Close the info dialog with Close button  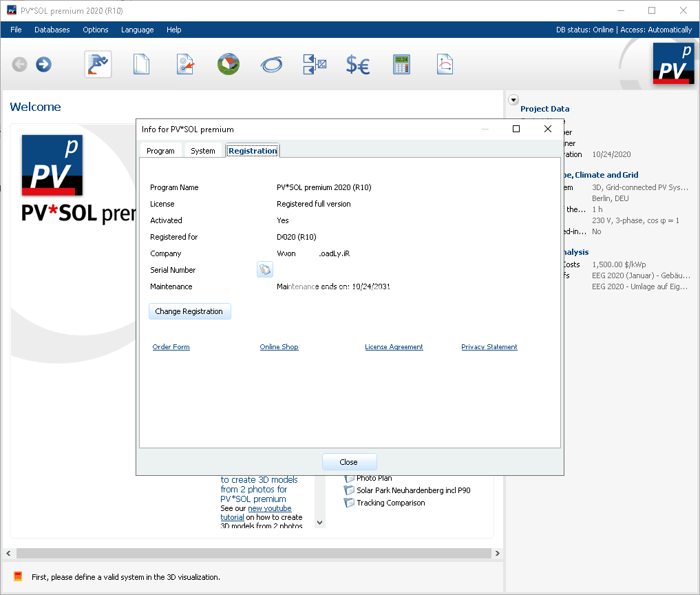[349, 462]
